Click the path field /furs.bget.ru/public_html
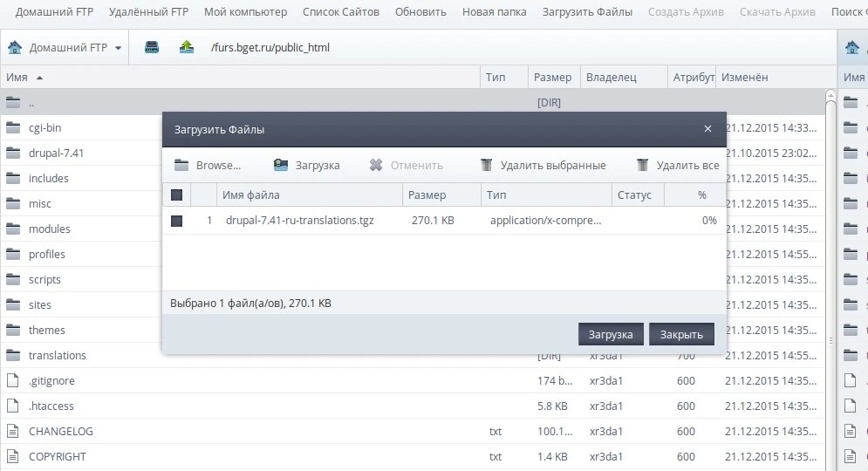The width and height of the screenshot is (868, 471). [270, 48]
